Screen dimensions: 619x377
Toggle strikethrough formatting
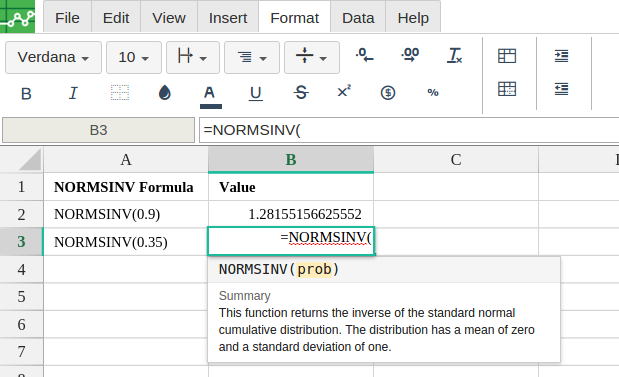pos(301,93)
